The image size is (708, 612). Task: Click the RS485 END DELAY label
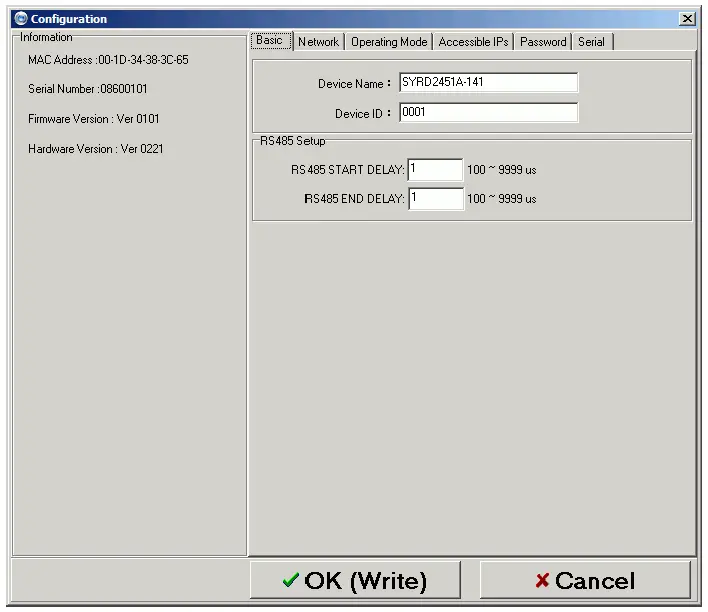coord(354,199)
